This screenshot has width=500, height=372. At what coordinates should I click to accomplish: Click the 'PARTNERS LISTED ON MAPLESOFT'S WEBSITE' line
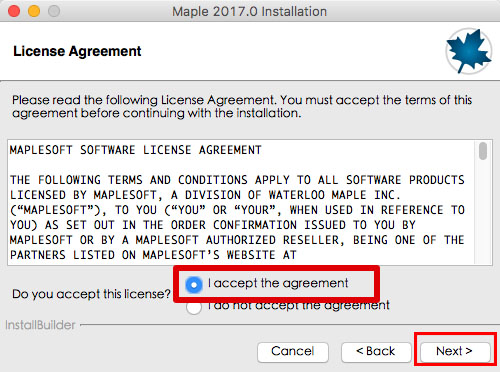(x=153, y=255)
